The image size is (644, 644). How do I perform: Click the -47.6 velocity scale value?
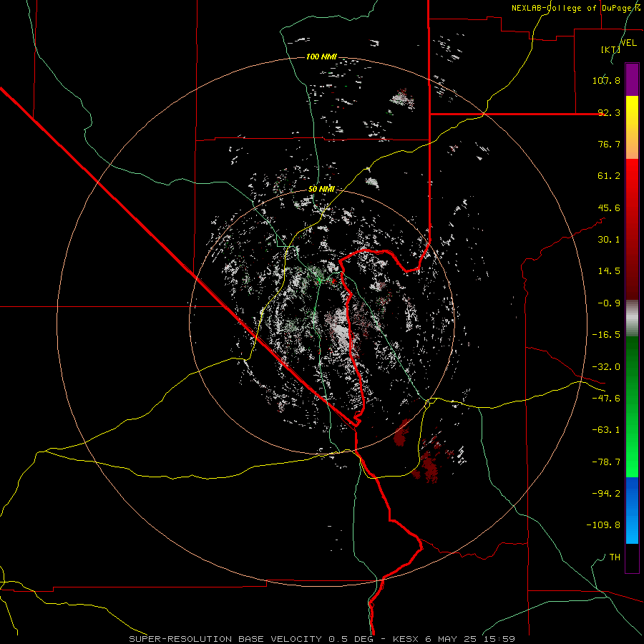pyautogui.click(x=606, y=399)
